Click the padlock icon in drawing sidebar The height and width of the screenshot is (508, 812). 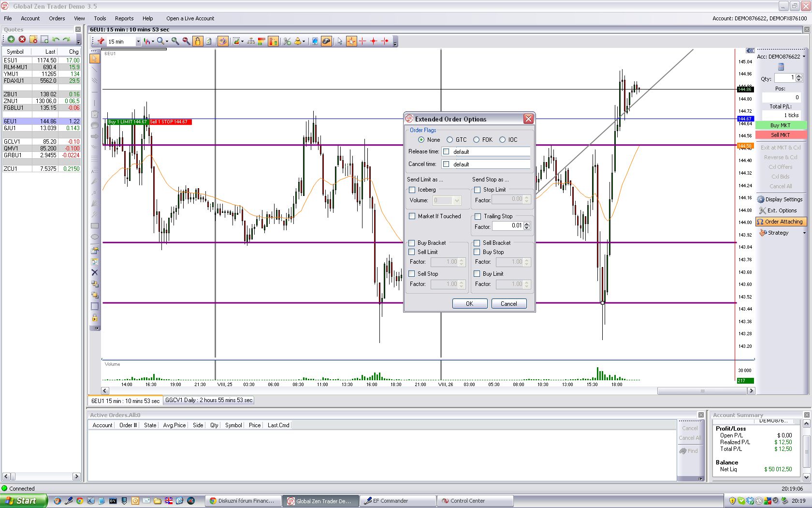(95, 317)
